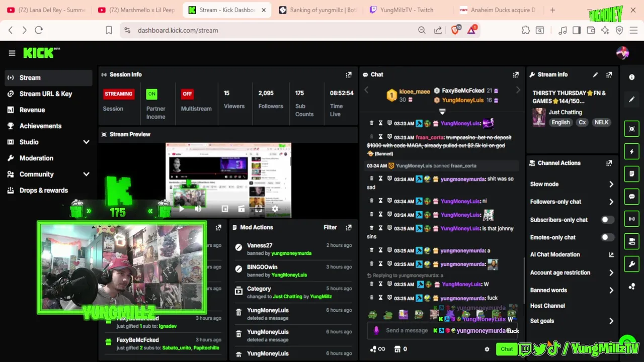
Task: Toggle the wrench widget in right sidebar
Action: pos(632,263)
